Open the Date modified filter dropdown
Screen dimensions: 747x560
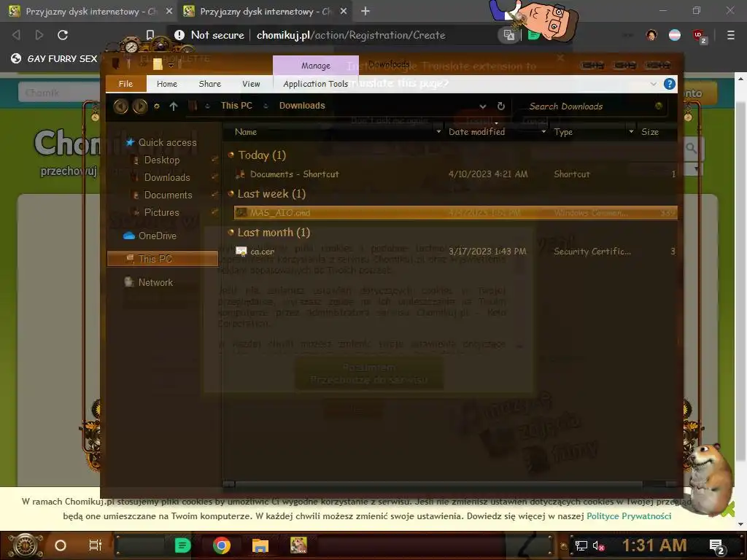click(x=543, y=131)
